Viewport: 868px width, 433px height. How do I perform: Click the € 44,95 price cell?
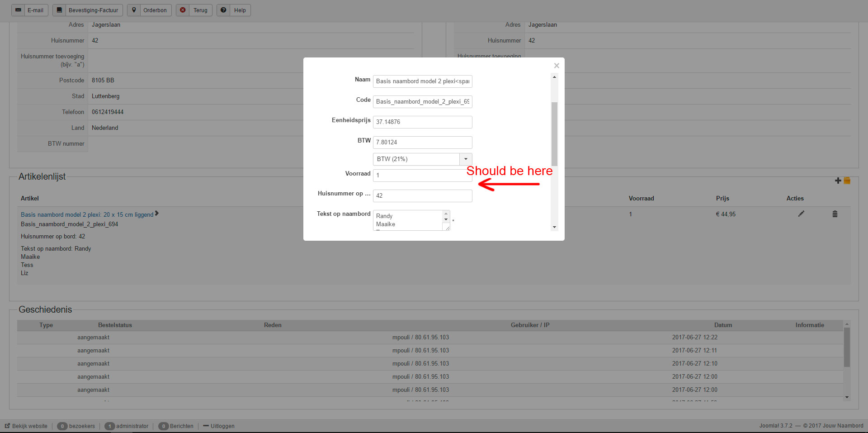(726, 214)
